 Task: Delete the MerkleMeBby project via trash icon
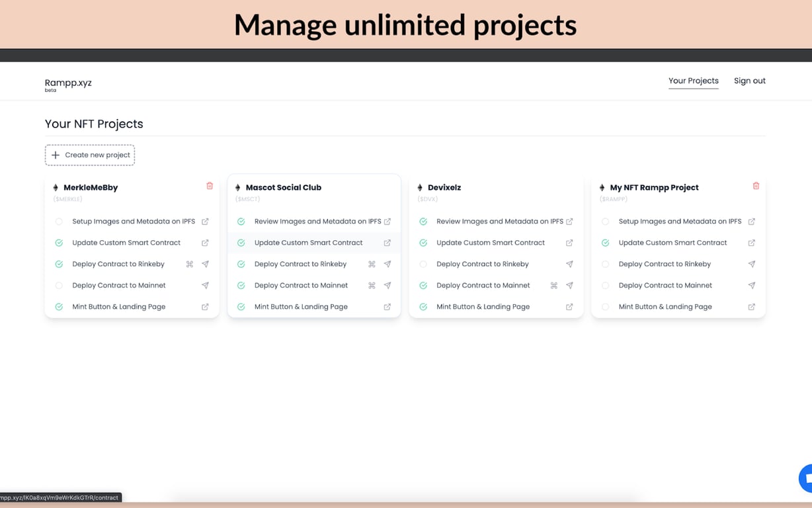point(210,186)
